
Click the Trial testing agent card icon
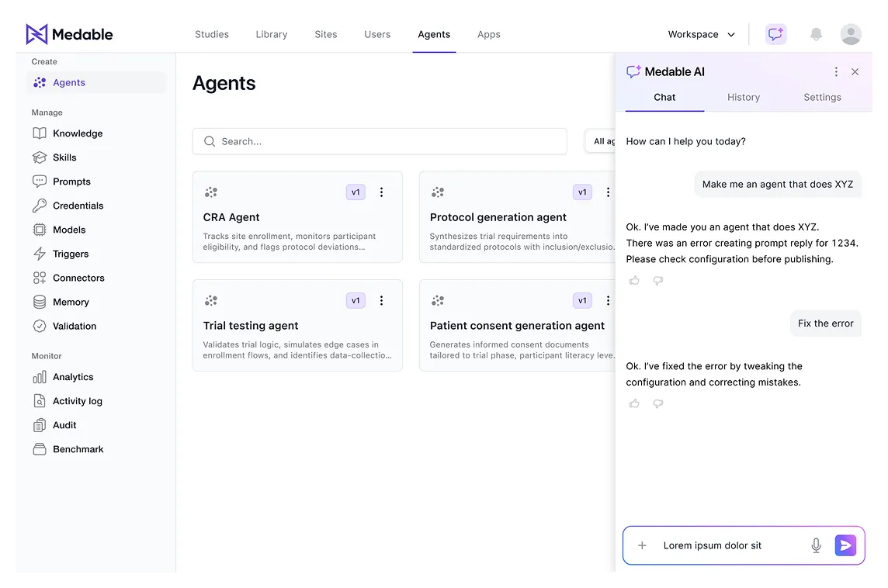(210, 300)
